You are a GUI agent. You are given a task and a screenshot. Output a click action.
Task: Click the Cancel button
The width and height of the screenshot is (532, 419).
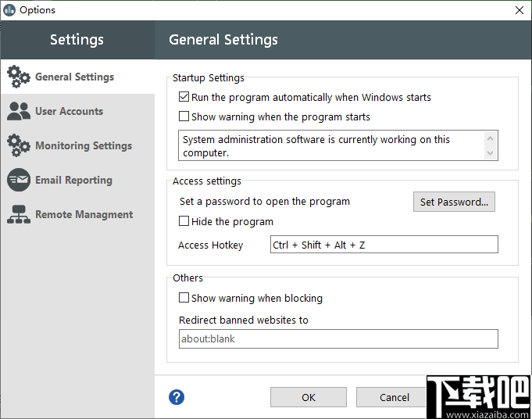tap(394, 397)
